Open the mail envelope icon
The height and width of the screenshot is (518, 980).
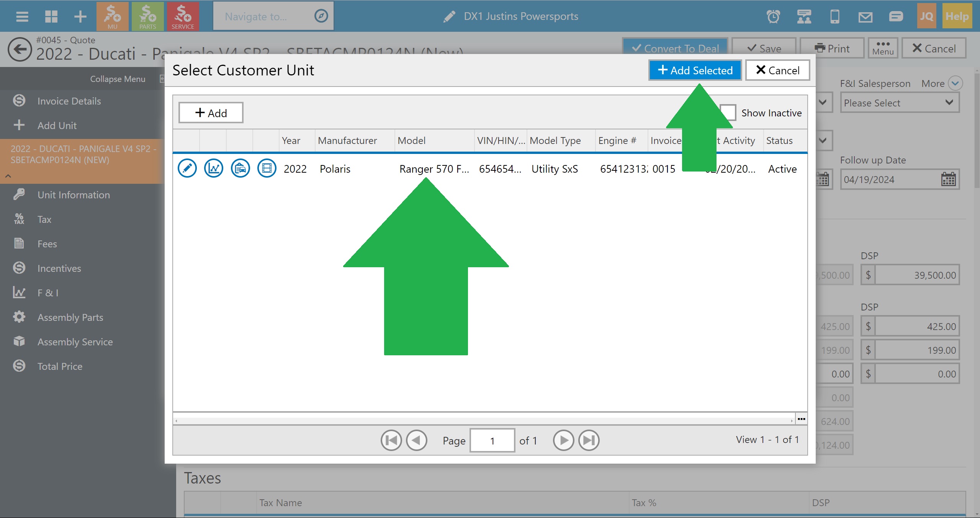[865, 16]
